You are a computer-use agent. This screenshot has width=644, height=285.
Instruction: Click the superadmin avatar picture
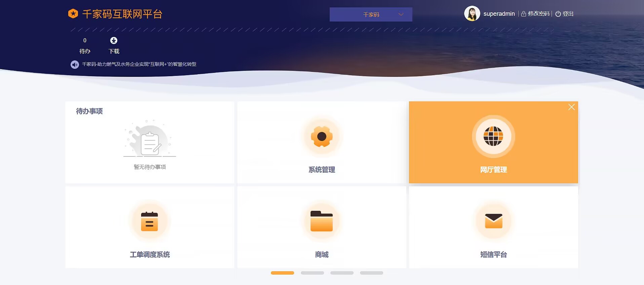(472, 14)
